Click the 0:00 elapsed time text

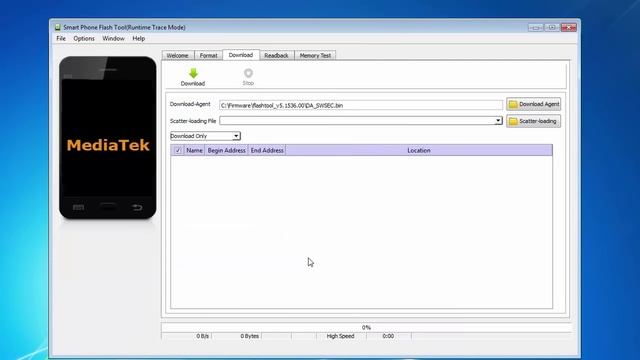pos(388,336)
